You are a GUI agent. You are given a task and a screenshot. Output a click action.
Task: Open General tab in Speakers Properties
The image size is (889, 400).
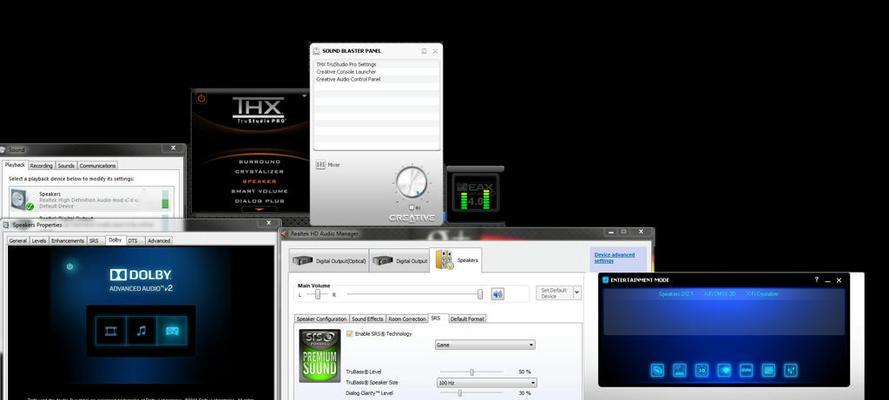click(18, 241)
